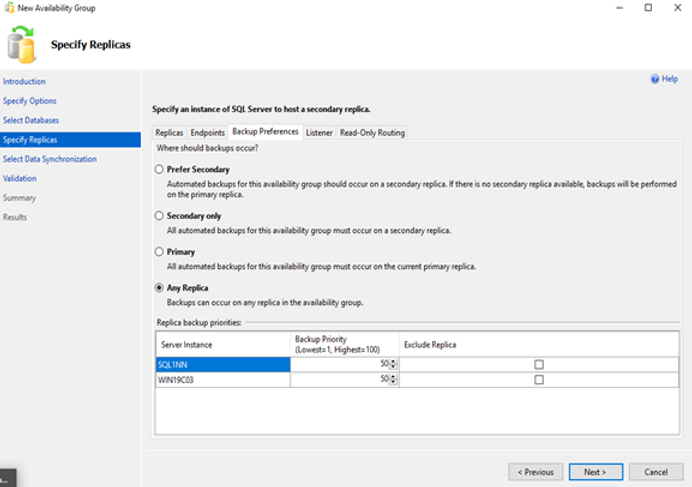Check Exclude Replica for WIN19C03
This screenshot has height=487, width=692.
[539, 381]
